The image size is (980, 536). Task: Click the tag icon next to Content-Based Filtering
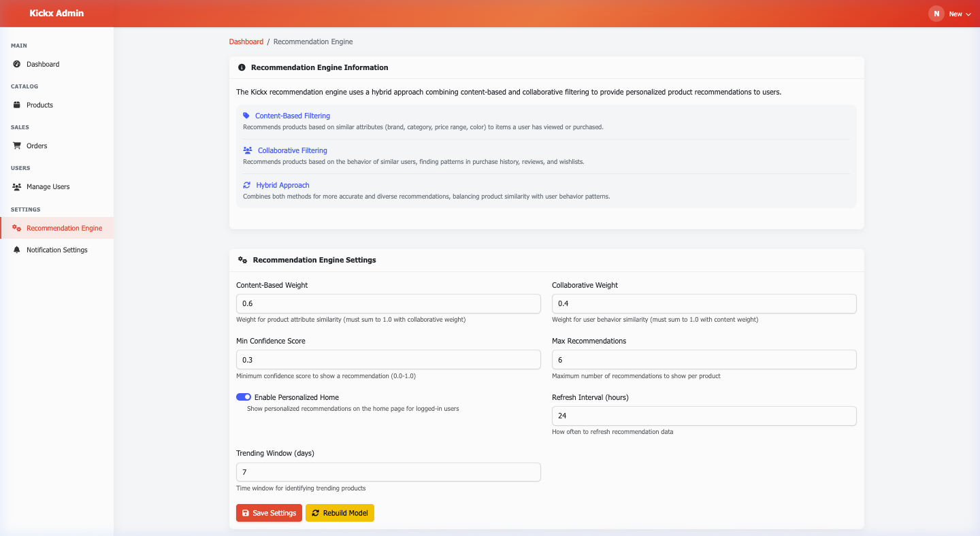tap(246, 116)
